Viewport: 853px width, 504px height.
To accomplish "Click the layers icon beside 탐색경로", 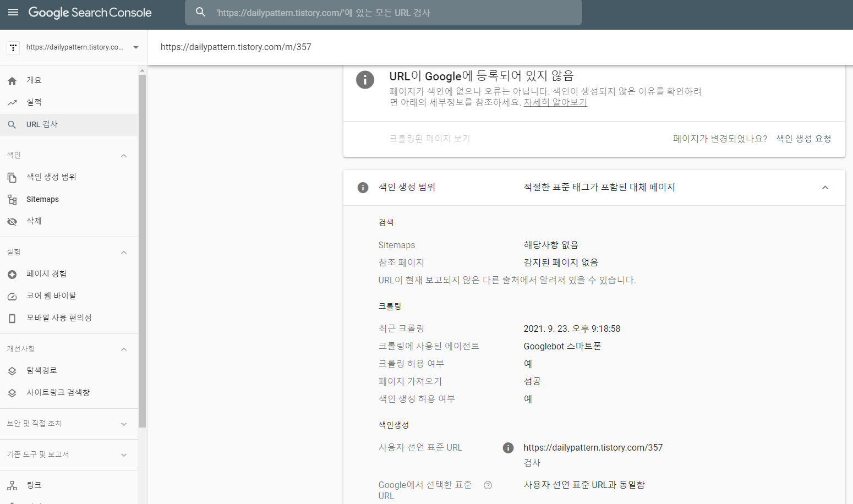I will click(x=12, y=371).
